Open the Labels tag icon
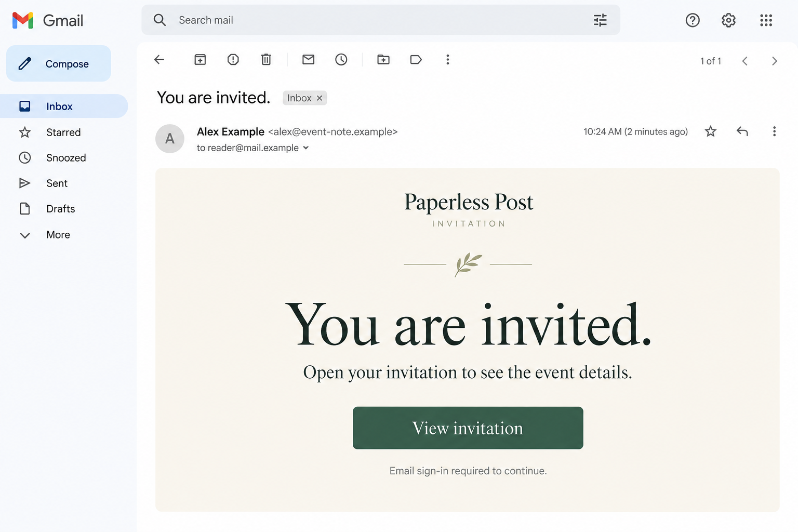This screenshot has width=798, height=532. click(416, 60)
